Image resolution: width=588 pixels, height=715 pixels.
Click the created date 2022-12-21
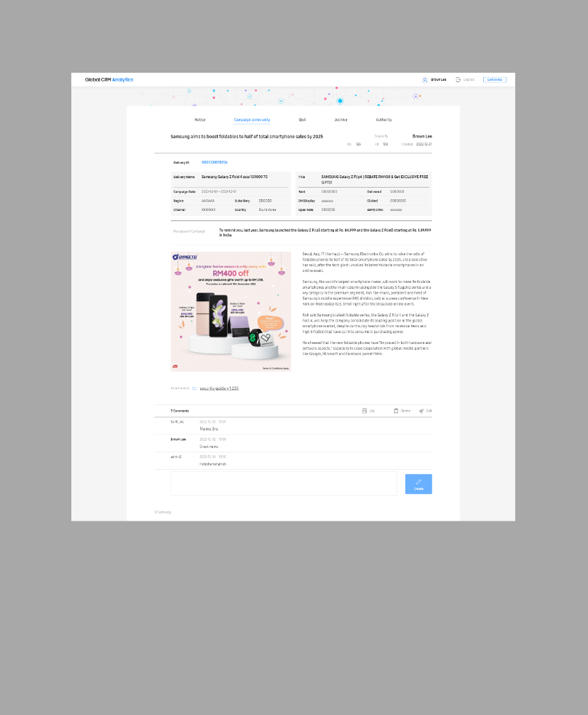[x=424, y=144]
